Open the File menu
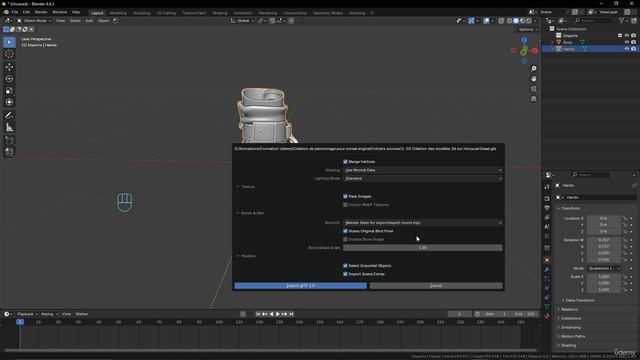The height and width of the screenshot is (360, 640). click(15, 12)
